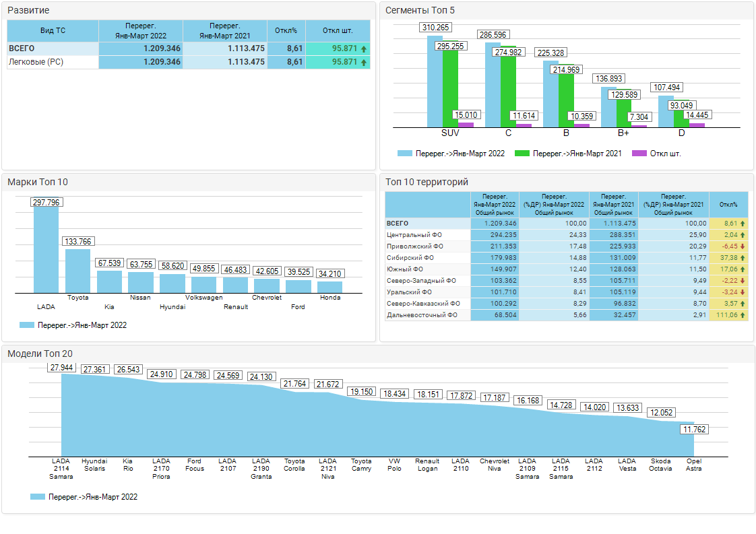Sort by Вид ТС column header
This screenshot has width=756, height=534.
tap(53, 31)
